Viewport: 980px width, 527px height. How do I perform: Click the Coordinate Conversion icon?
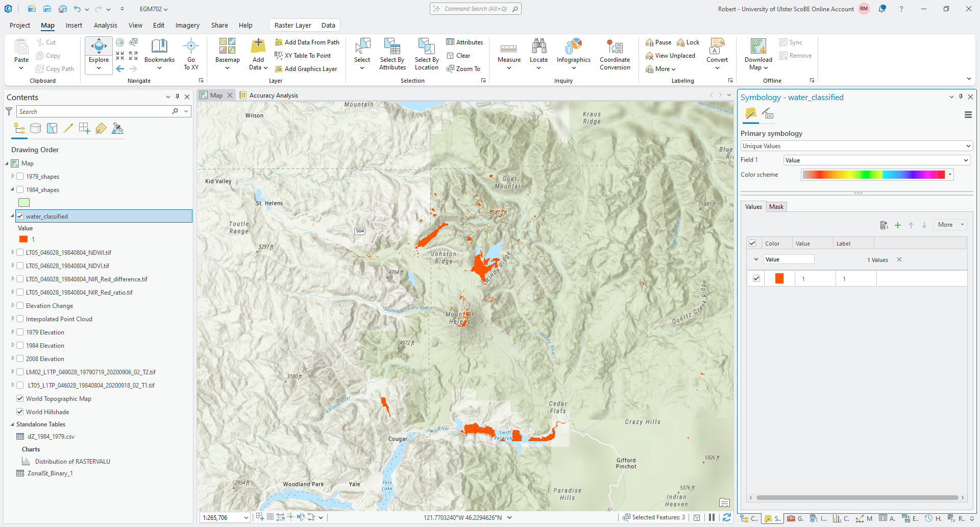pyautogui.click(x=615, y=47)
